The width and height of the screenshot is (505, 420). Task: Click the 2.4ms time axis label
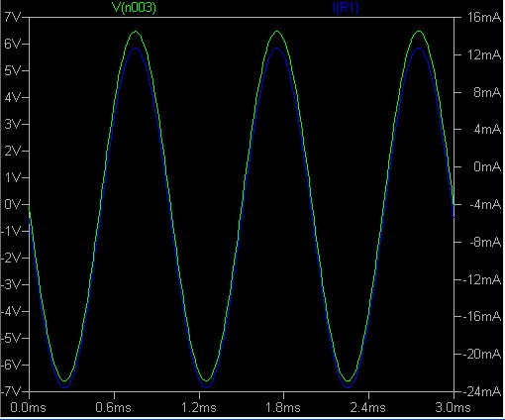pos(368,407)
